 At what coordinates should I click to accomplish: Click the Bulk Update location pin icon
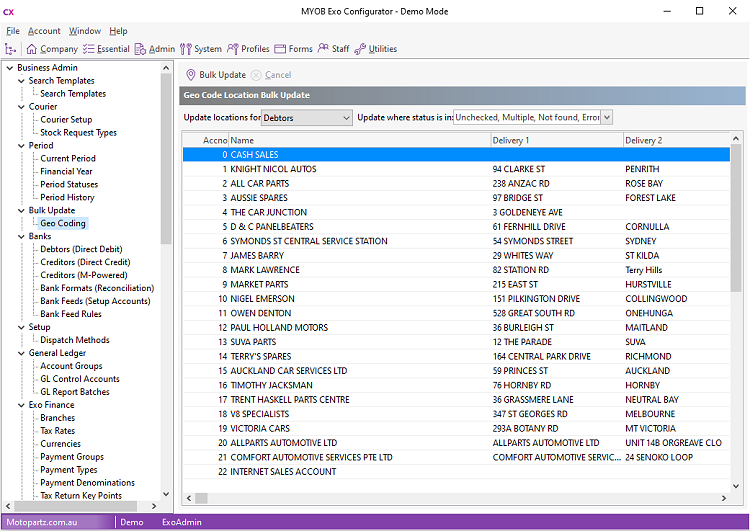click(x=190, y=75)
